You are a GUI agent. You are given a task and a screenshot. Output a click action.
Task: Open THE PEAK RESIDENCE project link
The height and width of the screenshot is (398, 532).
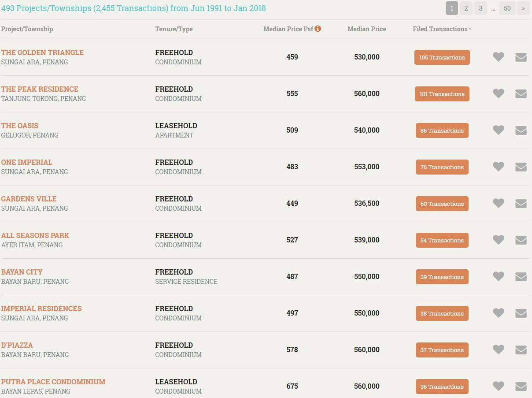[40, 89]
